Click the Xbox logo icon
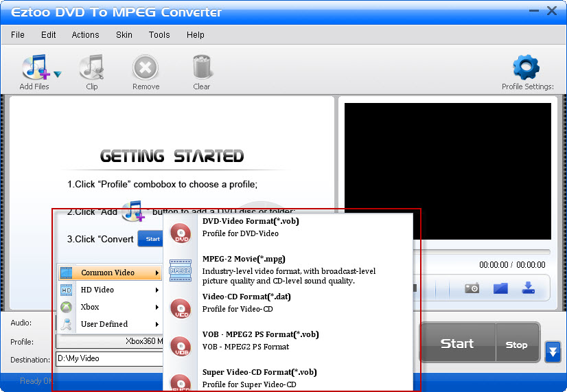The height and width of the screenshot is (392, 567). coord(66,307)
